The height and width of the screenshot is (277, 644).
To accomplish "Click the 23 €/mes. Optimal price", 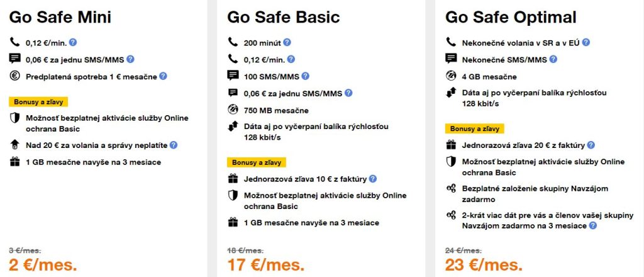I will (484, 264).
